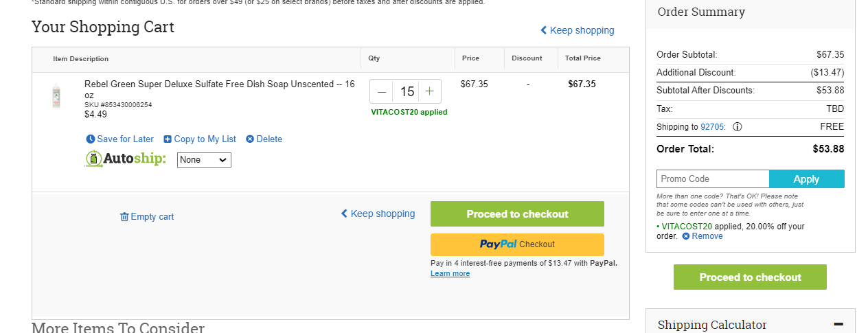868x333 pixels.
Task: Click the Delete item x icon
Action: 250,139
